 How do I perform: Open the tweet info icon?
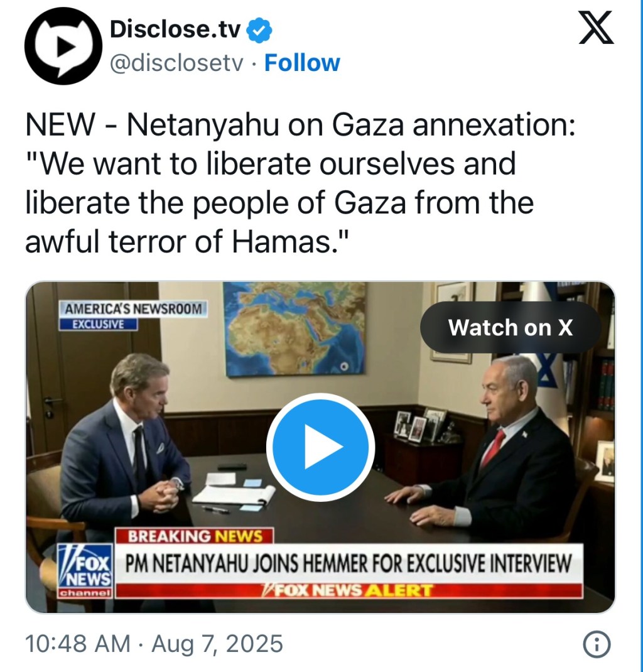pos(597,644)
